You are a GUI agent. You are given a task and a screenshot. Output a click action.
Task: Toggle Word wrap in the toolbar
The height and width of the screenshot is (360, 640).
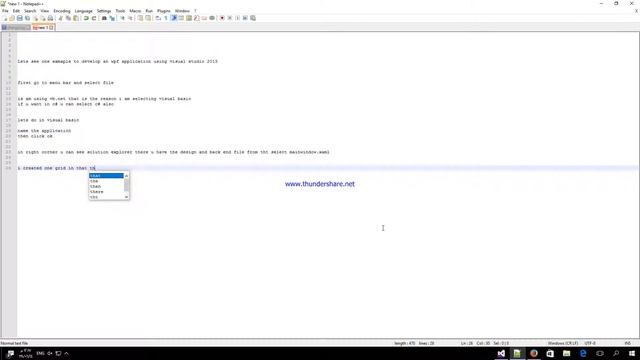pos(158,18)
